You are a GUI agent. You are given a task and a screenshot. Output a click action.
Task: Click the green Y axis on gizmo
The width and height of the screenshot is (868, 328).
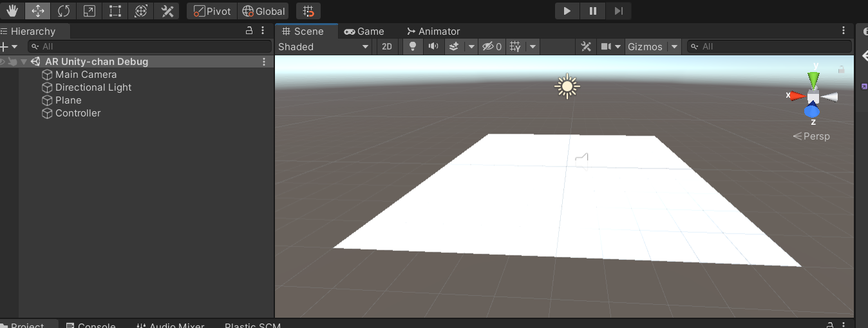(x=814, y=79)
